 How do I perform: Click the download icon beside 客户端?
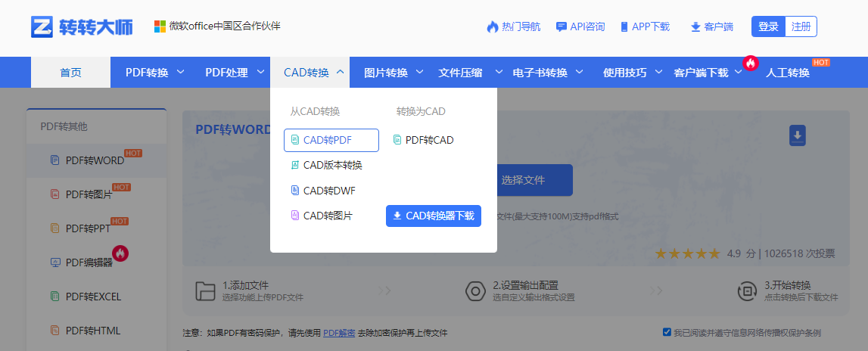(696, 27)
